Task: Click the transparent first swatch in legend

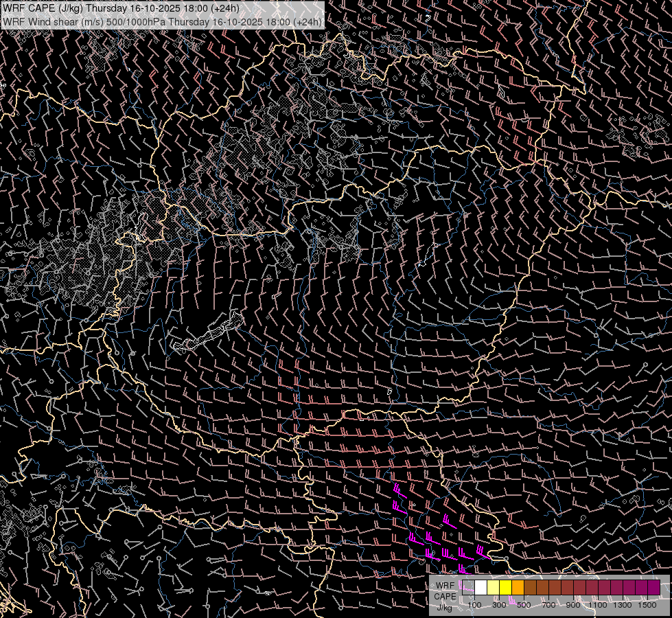Action: tap(468, 587)
